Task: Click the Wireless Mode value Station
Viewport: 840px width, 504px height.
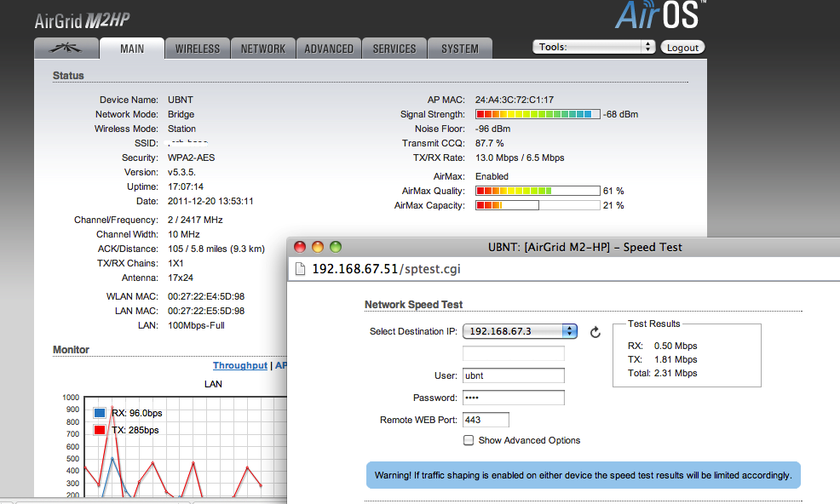Action: pos(181,129)
